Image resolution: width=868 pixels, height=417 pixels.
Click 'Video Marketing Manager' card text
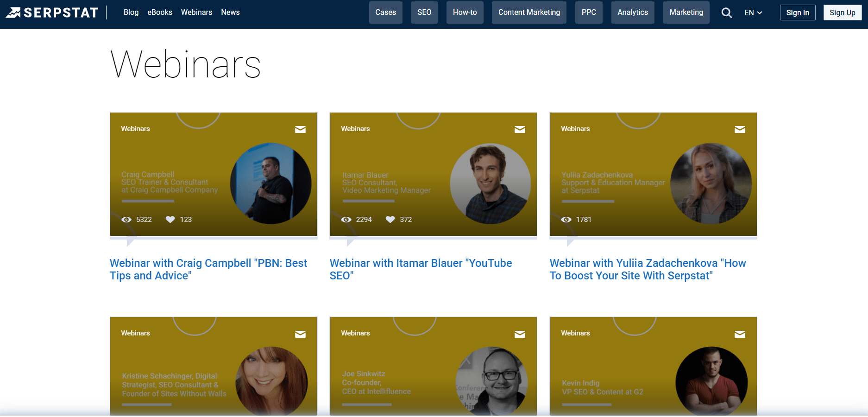tap(386, 190)
